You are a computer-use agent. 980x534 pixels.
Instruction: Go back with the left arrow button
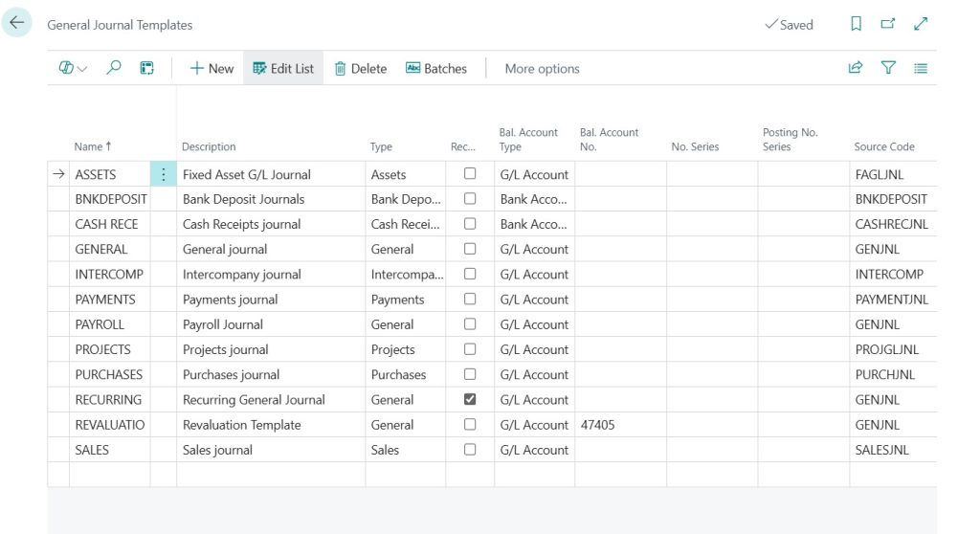17,23
